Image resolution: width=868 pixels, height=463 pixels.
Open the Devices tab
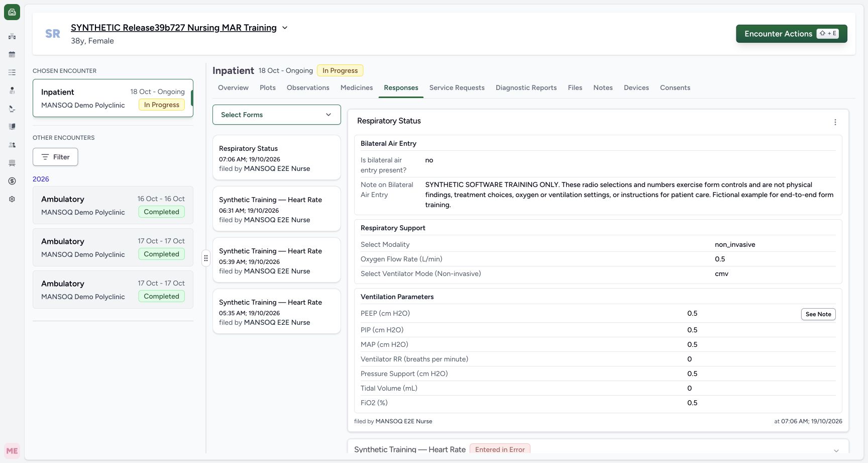(x=636, y=87)
